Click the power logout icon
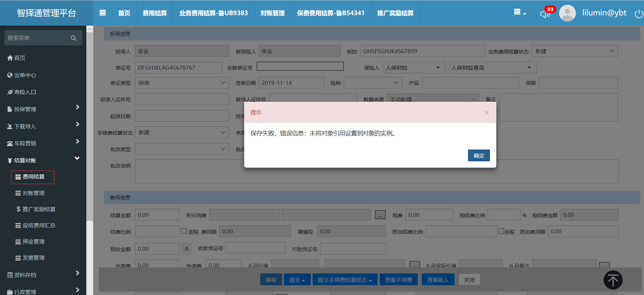The image size is (644, 295). pyautogui.click(x=639, y=14)
